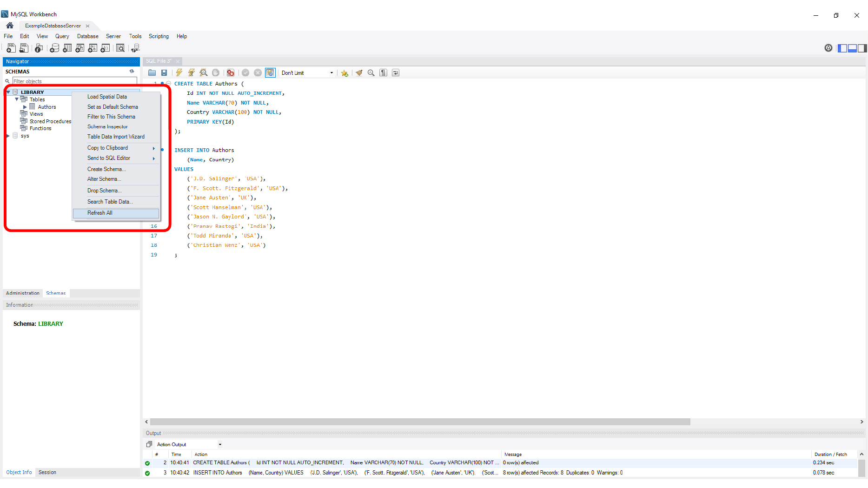Expand Copy to Clipboard submenu

pos(116,148)
